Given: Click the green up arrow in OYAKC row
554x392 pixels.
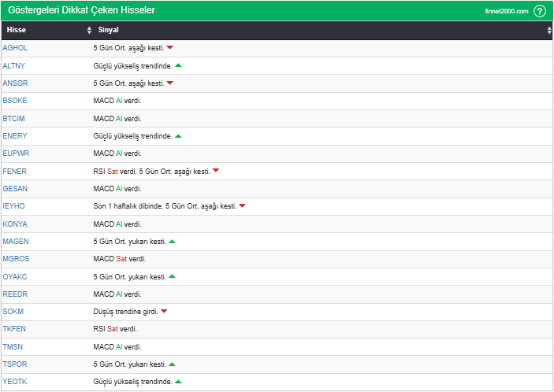Looking at the screenshot, I should [172, 276].
